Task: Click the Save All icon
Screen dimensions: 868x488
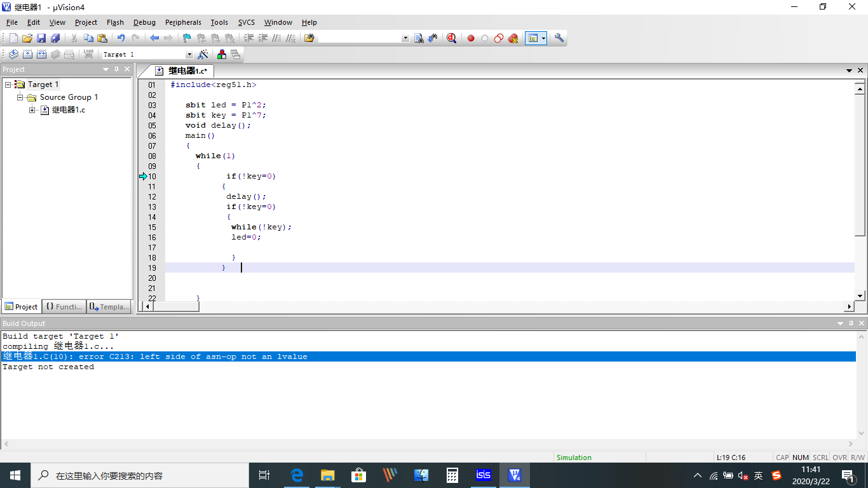Action: click(x=55, y=38)
